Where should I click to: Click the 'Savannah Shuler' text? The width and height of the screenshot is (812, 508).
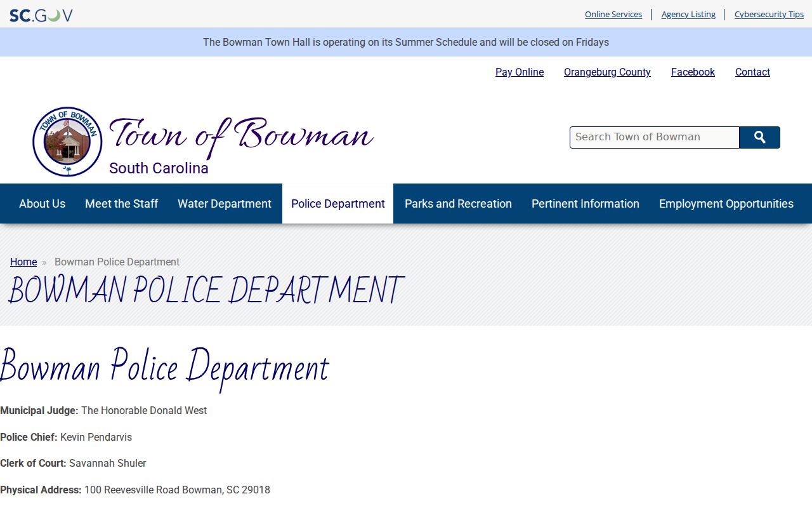[108, 464]
